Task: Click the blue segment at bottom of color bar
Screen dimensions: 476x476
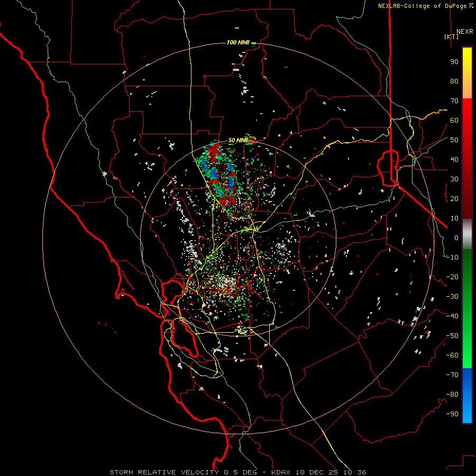Action: 467,396
